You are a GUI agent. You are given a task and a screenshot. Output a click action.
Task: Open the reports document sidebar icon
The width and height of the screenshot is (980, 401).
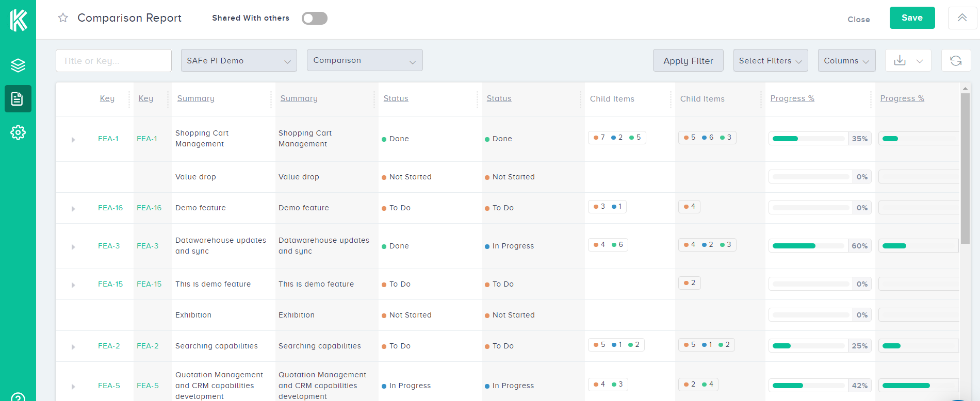click(18, 98)
